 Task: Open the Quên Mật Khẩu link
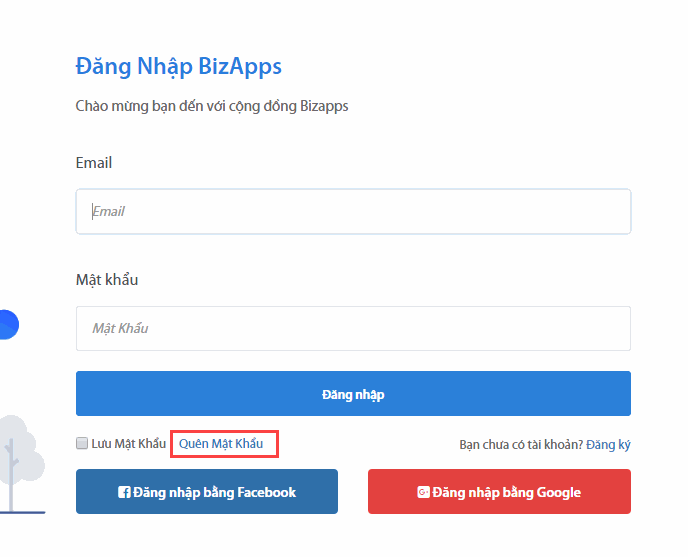(221, 444)
